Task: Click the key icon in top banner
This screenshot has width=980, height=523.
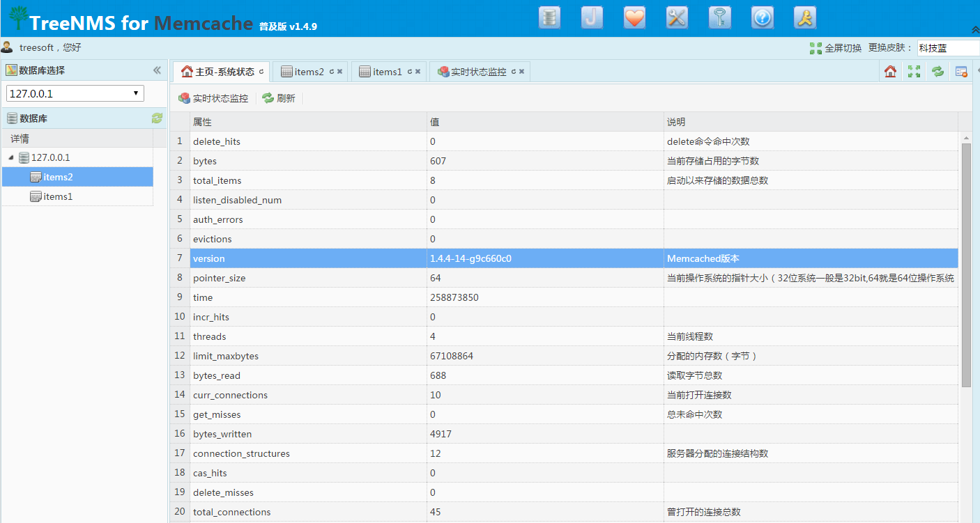Action: [720, 17]
